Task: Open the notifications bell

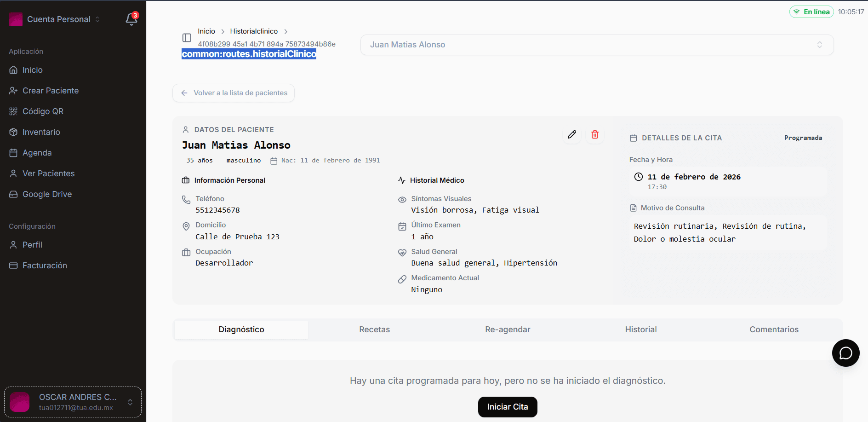Action: click(131, 19)
